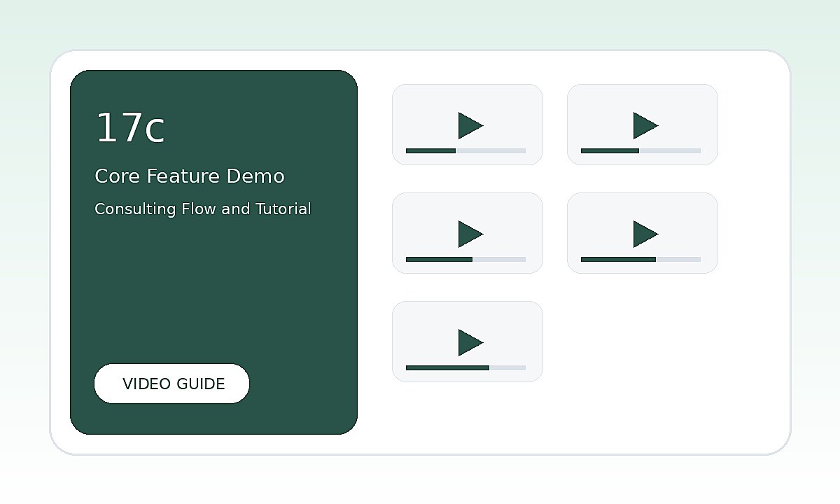Screen dimensions: 840x504
Task: Click the "17c" heading
Action: 130,129
